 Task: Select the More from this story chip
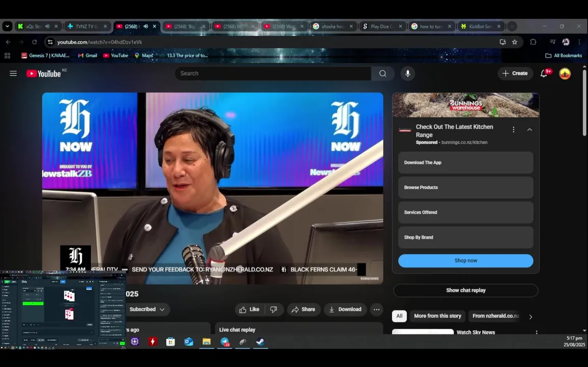437,316
